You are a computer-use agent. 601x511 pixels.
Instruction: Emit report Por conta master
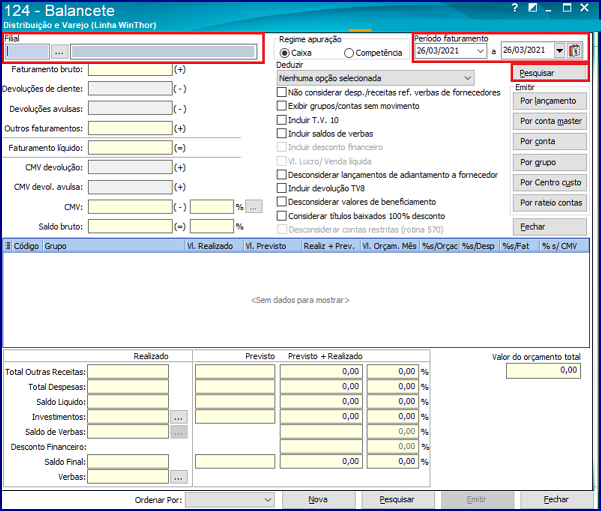[x=550, y=121]
